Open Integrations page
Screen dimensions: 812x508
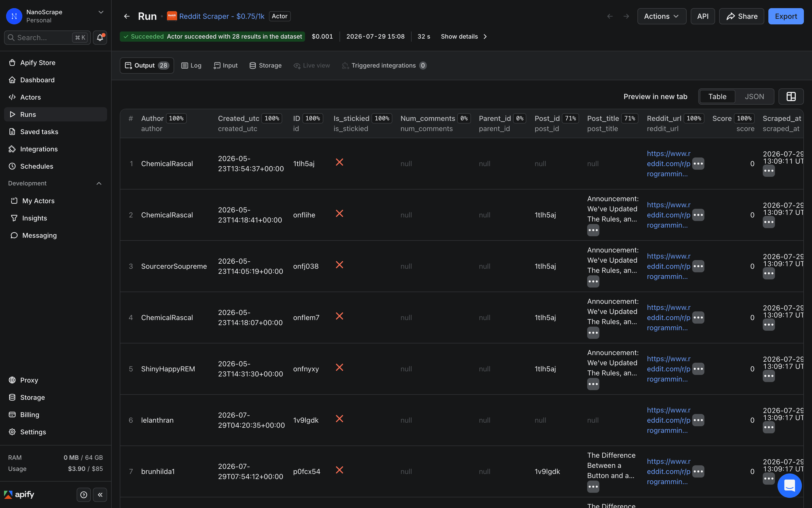tap(55, 149)
